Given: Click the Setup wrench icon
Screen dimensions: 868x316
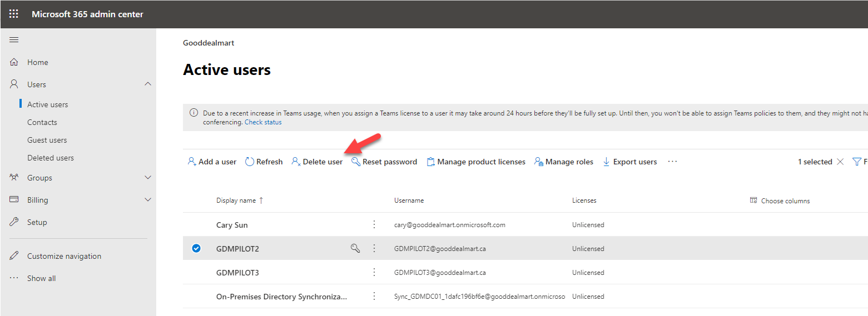Looking at the screenshot, I should pos(14,222).
